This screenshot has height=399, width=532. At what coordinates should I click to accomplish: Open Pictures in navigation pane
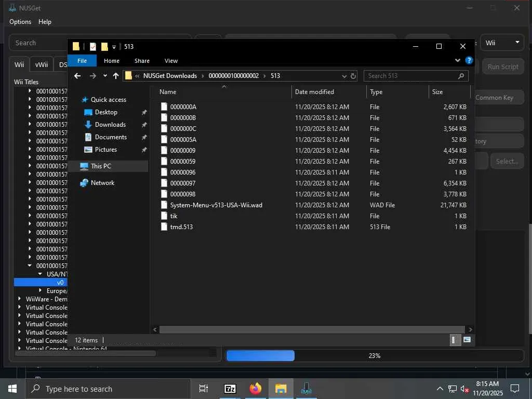click(105, 150)
